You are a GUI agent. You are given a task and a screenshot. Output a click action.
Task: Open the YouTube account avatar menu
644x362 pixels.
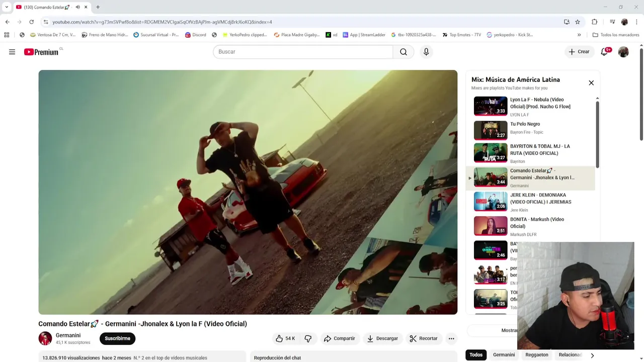[623, 52]
